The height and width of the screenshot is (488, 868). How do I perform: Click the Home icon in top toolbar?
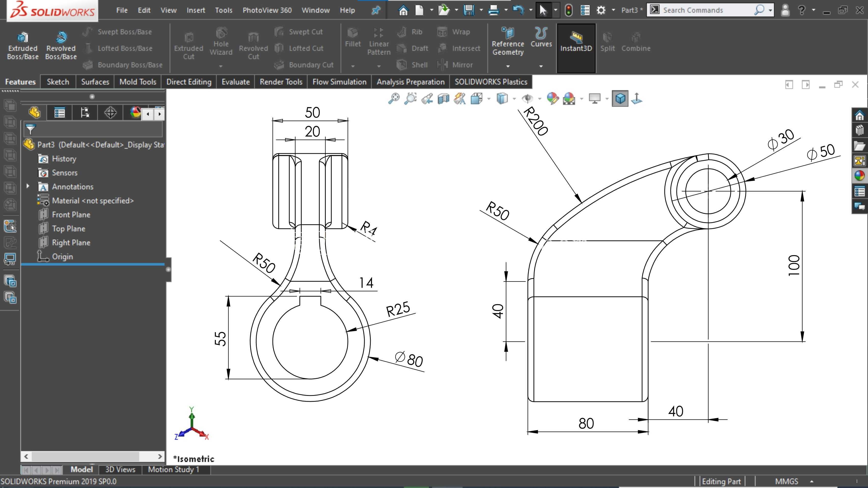click(x=403, y=10)
